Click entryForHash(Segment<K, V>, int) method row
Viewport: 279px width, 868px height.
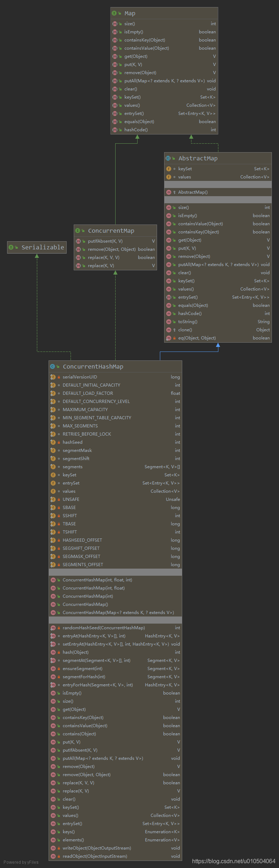115,685
